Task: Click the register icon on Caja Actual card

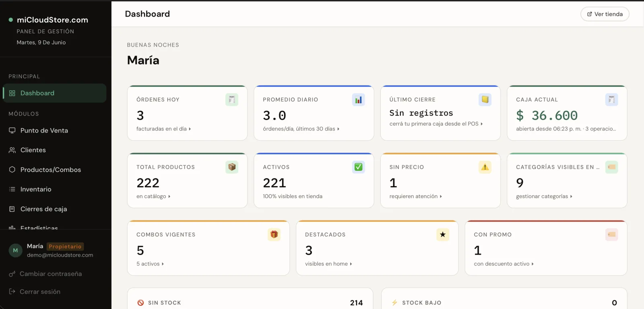Action: pos(611,100)
